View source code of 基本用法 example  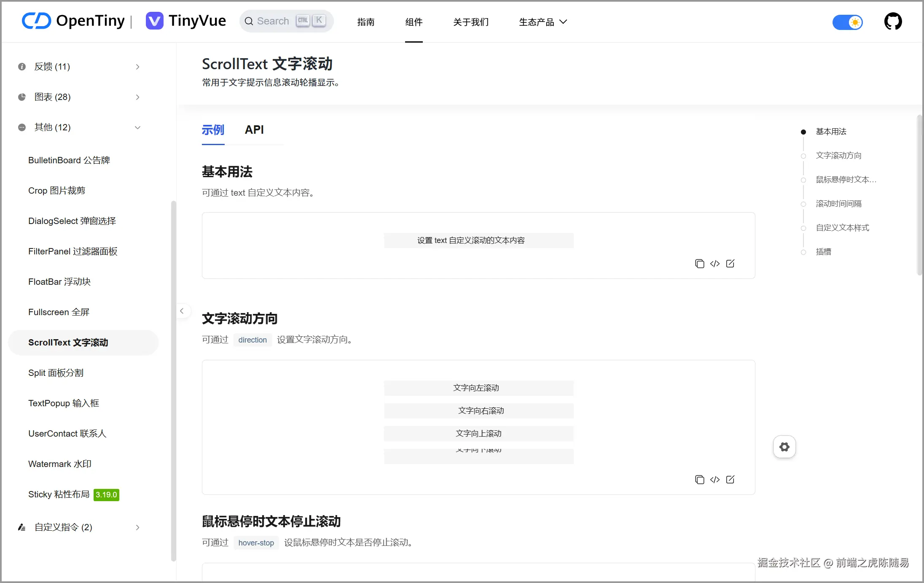(x=715, y=263)
